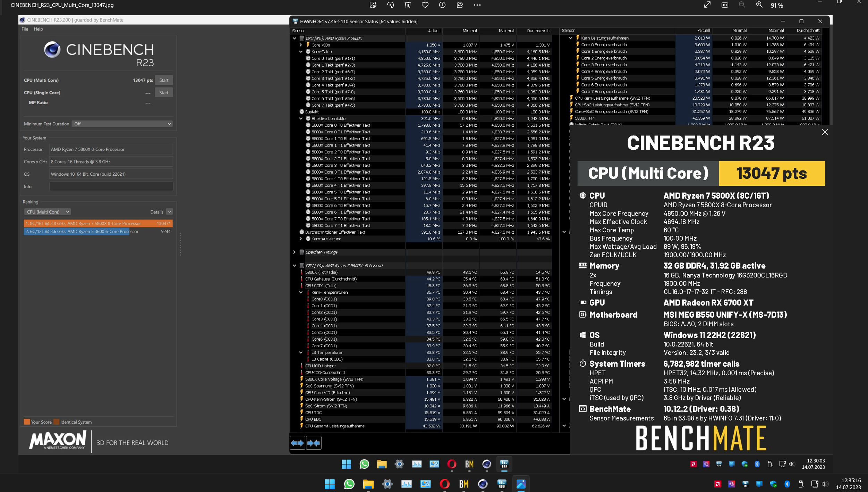This screenshot has height=492, width=868.
Task: Open the File menu in Cinebench
Action: tap(25, 29)
